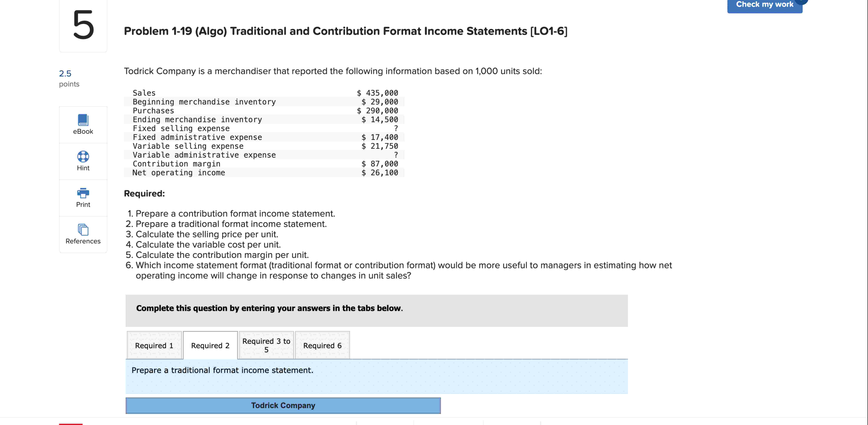
Task: Open the Required 3 to 5 tab
Action: [266, 345]
